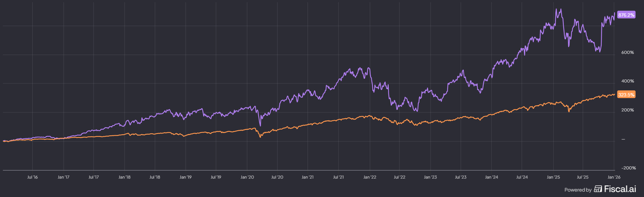The image size is (644, 197).
Task: Click the purple line's March 2020 trough
Action: (260, 125)
